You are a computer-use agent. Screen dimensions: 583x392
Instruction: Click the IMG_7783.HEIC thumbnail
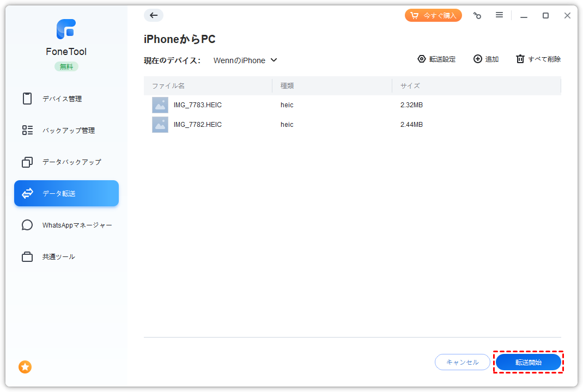click(160, 105)
